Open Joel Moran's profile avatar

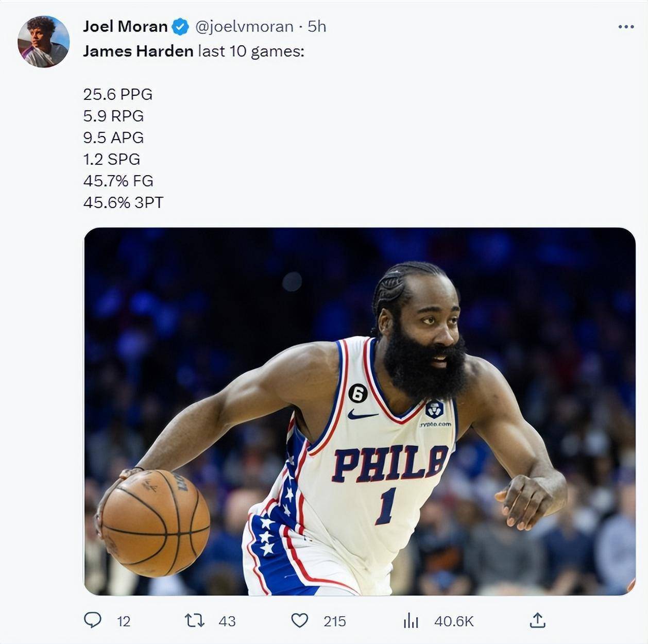[43, 41]
